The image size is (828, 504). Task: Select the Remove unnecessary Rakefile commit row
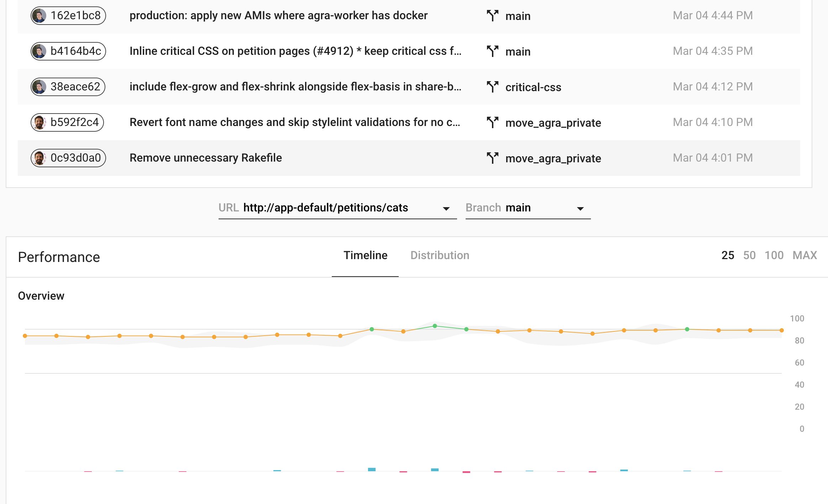pyautogui.click(x=206, y=158)
